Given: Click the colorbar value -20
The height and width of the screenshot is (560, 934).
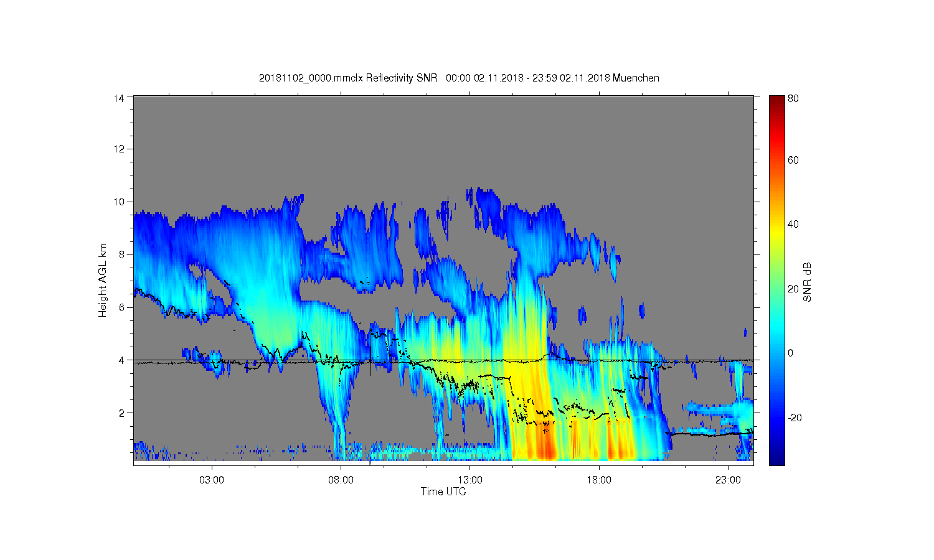Looking at the screenshot, I should tap(795, 418).
